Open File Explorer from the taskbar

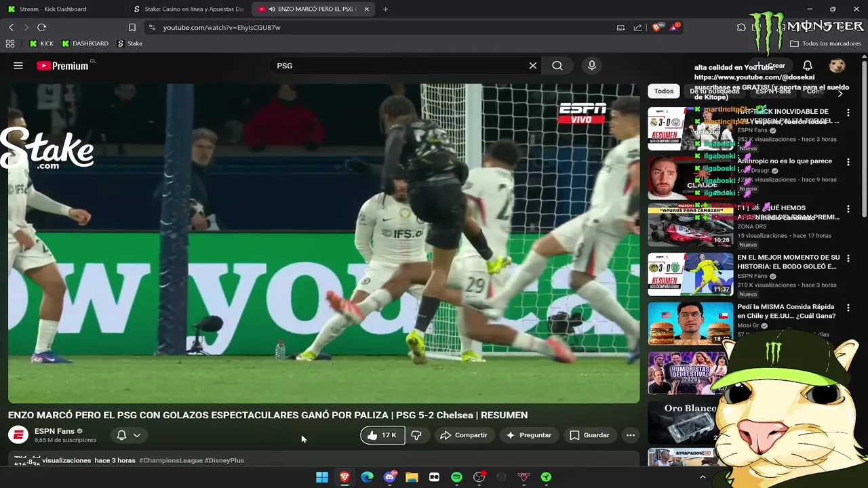click(412, 477)
